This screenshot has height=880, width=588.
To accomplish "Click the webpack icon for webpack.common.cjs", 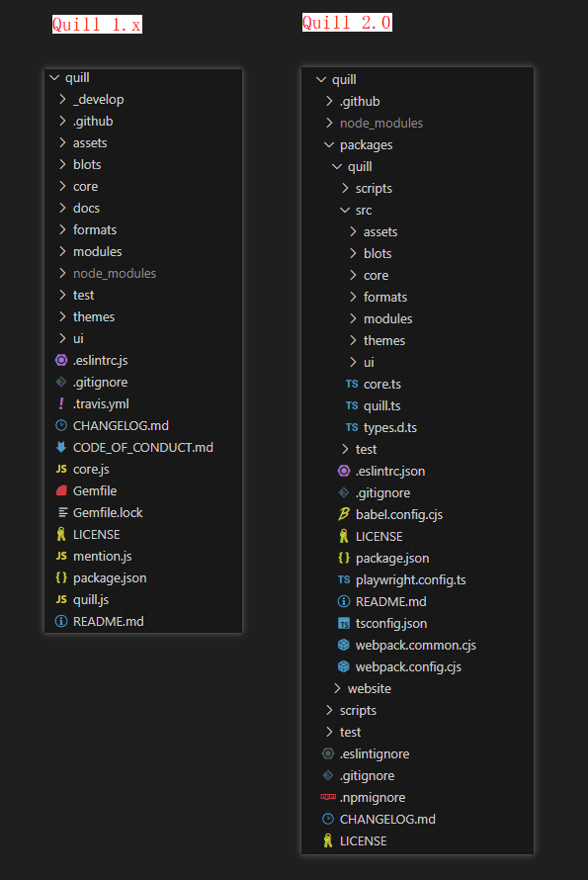I will click(344, 645).
